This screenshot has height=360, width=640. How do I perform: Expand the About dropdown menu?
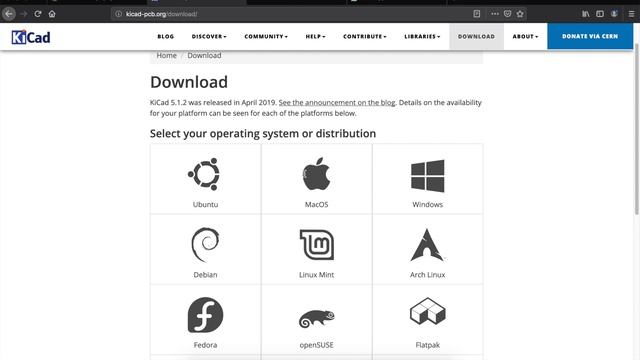(x=525, y=36)
